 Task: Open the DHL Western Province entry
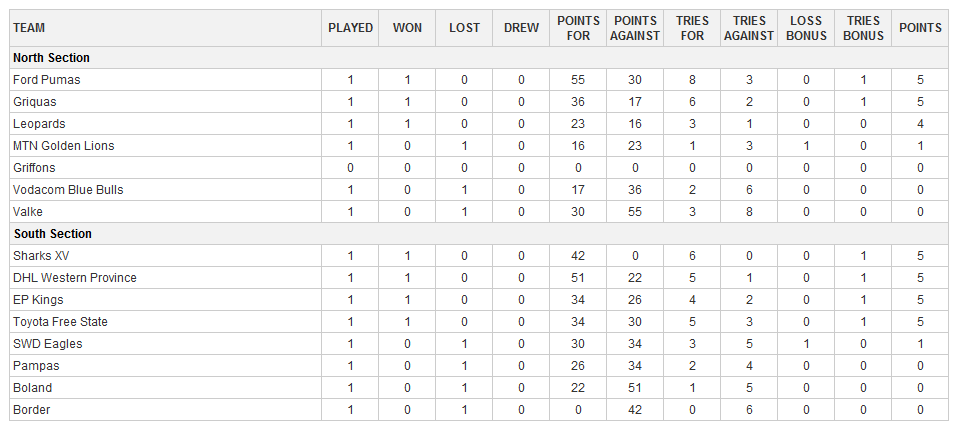click(x=74, y=278)
